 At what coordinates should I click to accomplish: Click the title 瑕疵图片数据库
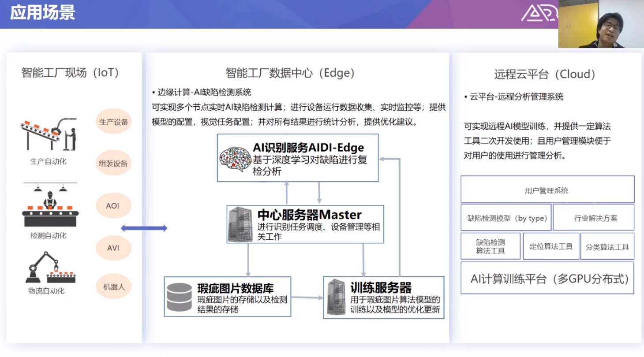pos(236,288)
